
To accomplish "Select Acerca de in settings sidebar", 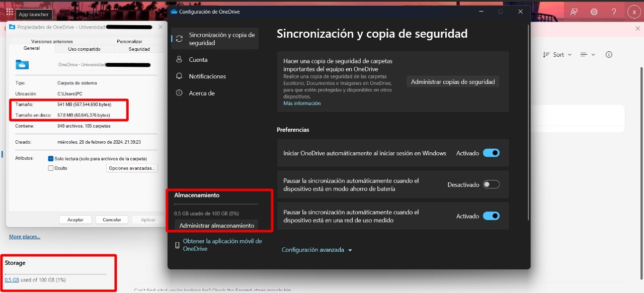I will pyautogui.click(x=215, y=93).
